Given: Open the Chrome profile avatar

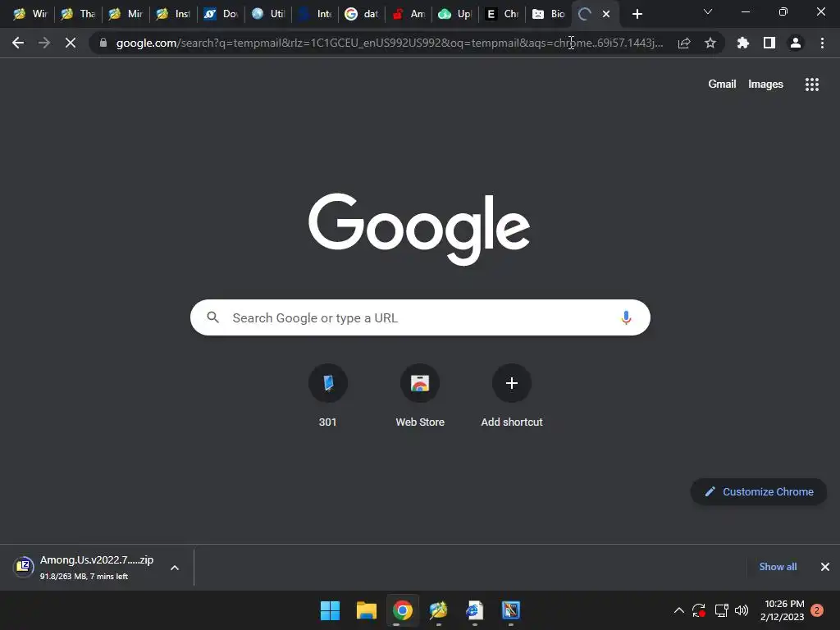Looking at the screenshot, I should point(796,43).
